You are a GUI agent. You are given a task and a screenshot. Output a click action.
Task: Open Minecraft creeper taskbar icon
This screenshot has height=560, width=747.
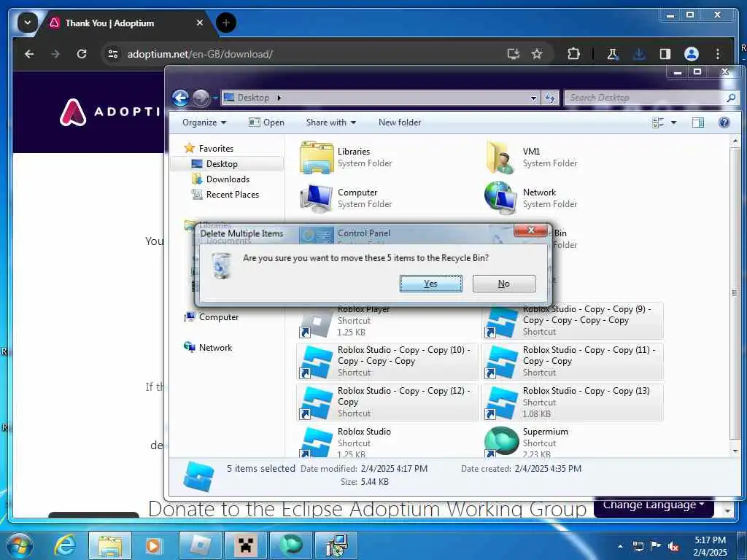(246, 545)
